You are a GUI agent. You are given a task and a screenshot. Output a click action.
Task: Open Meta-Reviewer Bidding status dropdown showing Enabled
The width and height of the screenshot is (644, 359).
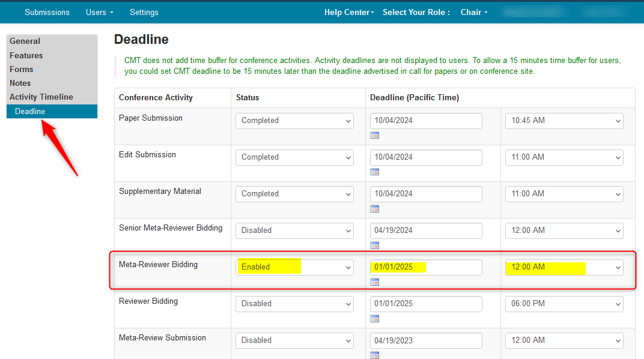pos(294,267)
